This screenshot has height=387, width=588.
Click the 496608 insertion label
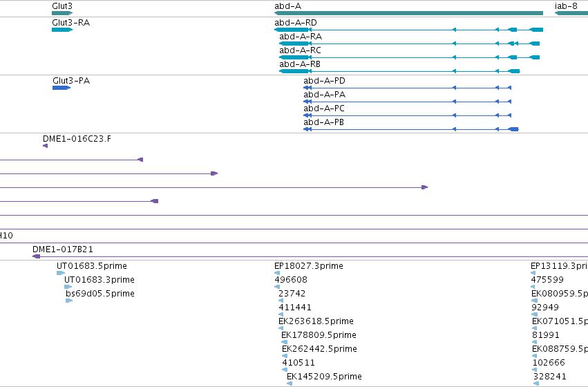291,280
